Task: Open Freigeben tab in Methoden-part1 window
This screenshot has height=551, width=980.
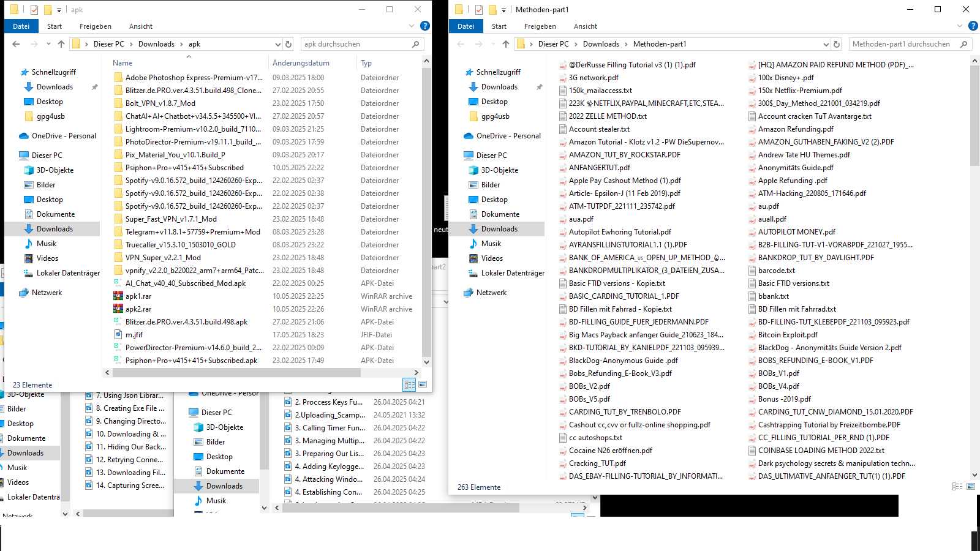Action: tap(540, 26)
